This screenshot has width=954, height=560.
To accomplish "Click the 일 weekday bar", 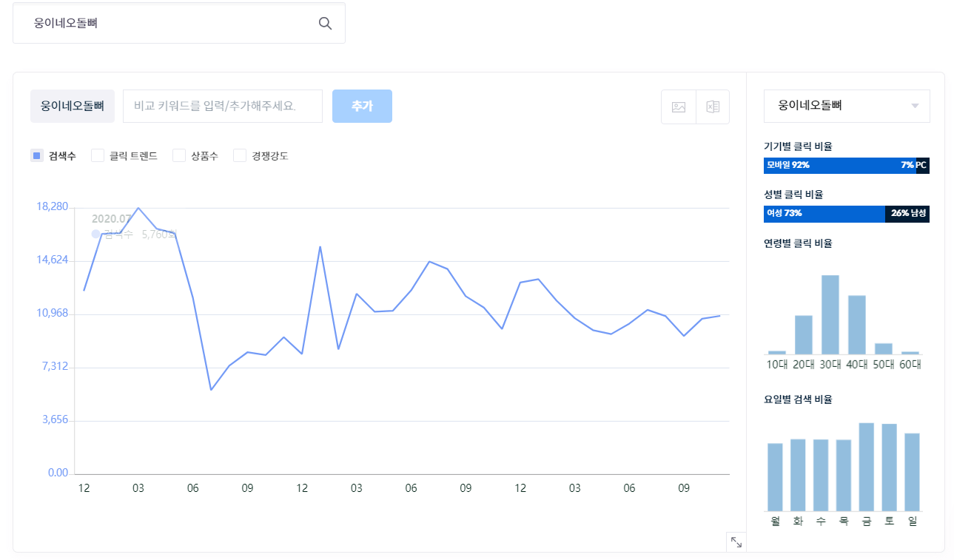I will (x=913, y=472).
